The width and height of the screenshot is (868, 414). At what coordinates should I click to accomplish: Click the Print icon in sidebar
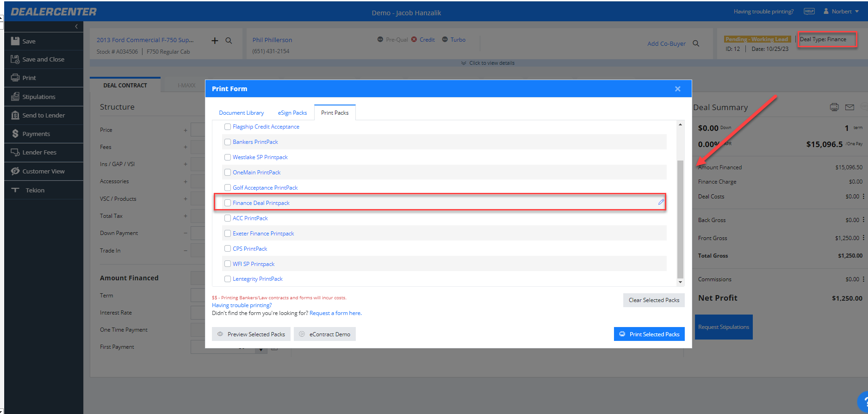[15, 78]
